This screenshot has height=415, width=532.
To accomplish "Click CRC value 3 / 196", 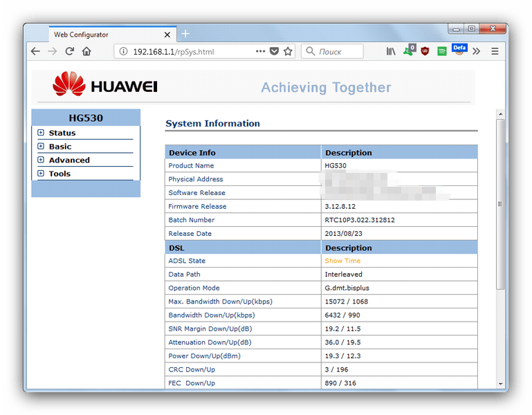I will [x=336, y=369].
